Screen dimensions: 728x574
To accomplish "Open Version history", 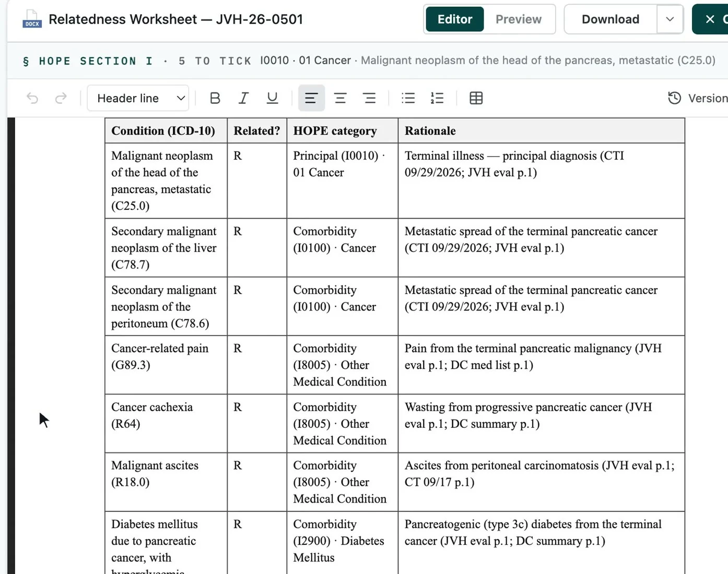I will 698,98.
